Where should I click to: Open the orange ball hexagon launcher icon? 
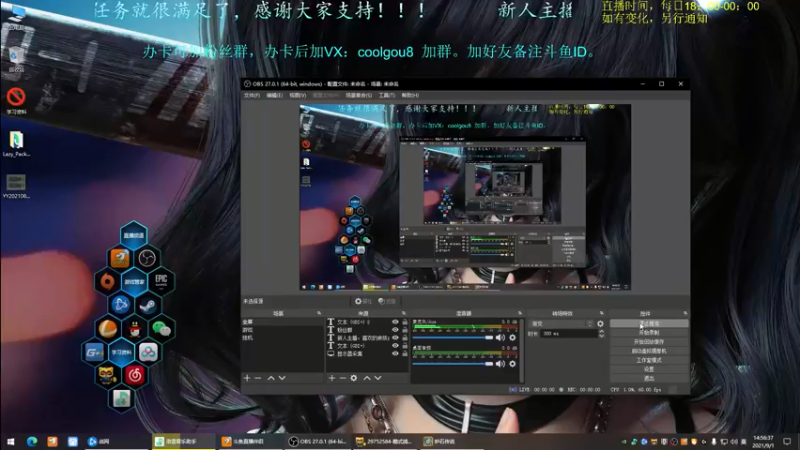pyautogui.click(x=107, y=329)
